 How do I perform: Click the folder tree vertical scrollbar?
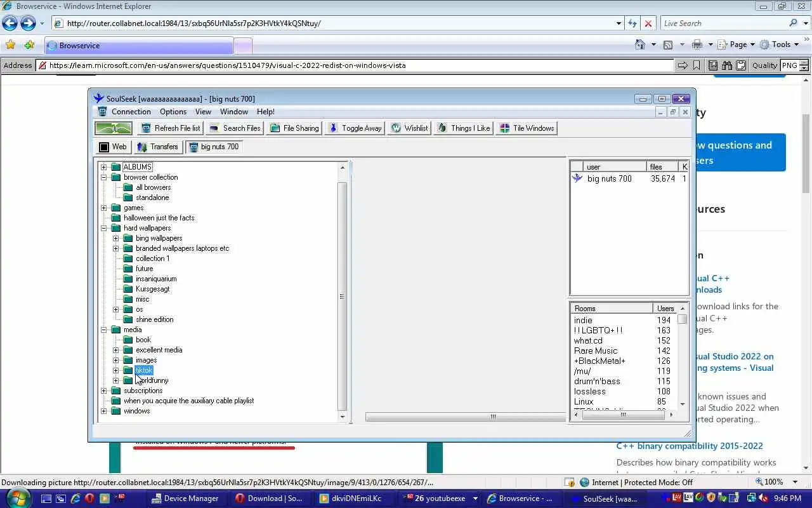[343, 295]
